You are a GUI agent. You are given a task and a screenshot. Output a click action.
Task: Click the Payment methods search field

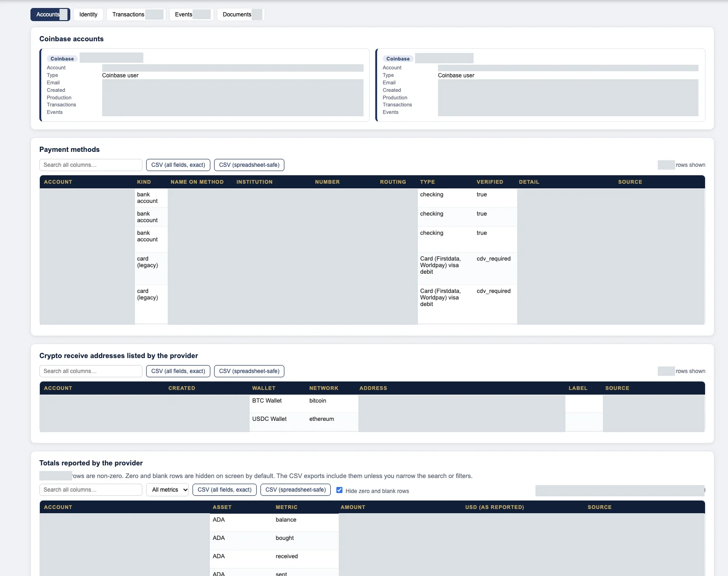pyautogui.click(x=91, y=165)
